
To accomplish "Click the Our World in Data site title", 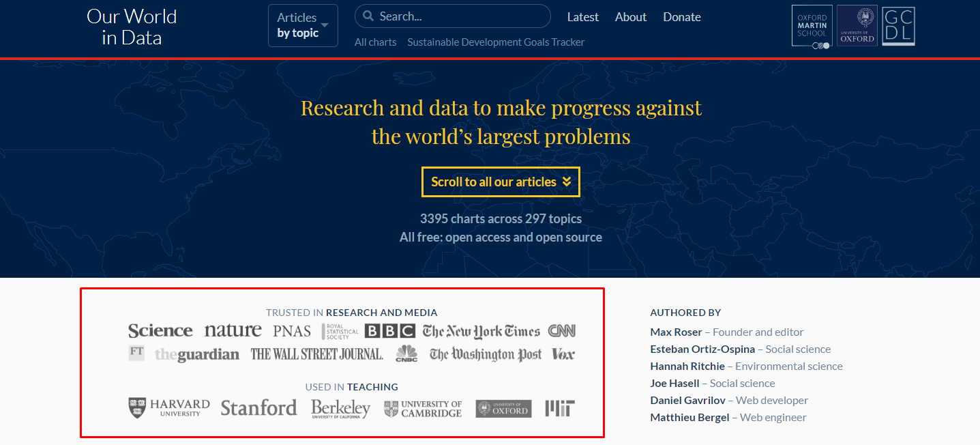I will (x=132, y=27).
